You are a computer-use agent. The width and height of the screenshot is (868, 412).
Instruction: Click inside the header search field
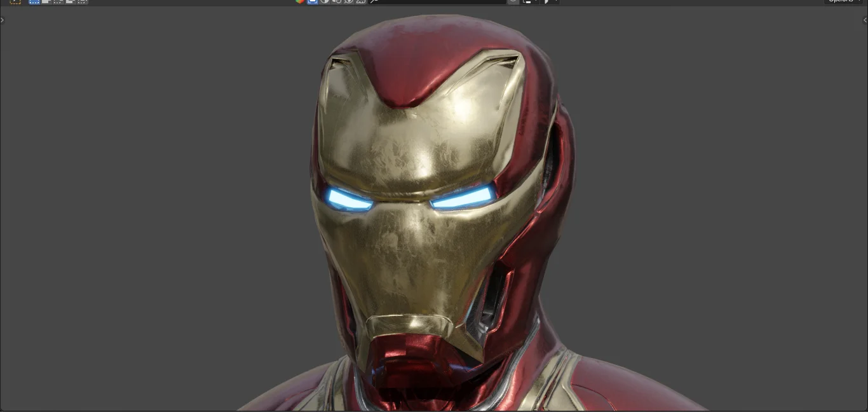[x=438, y=2]
